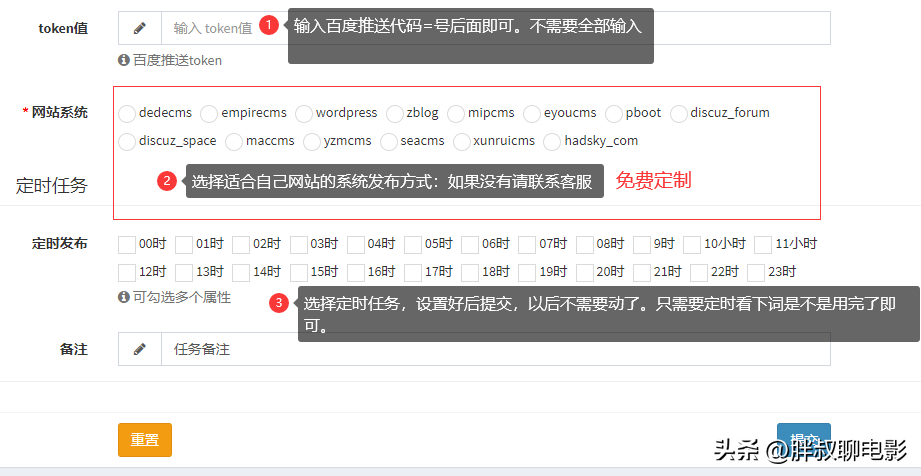Check the 03时 checkbox
Image resolution: width=921 pixels, height=476 pixels.
(298, 244)
